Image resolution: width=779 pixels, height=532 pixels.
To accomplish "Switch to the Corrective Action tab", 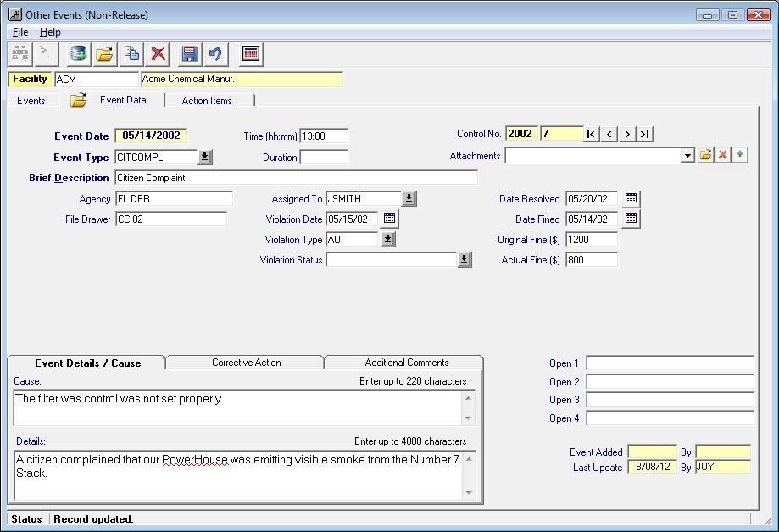I will click(246, 363).
